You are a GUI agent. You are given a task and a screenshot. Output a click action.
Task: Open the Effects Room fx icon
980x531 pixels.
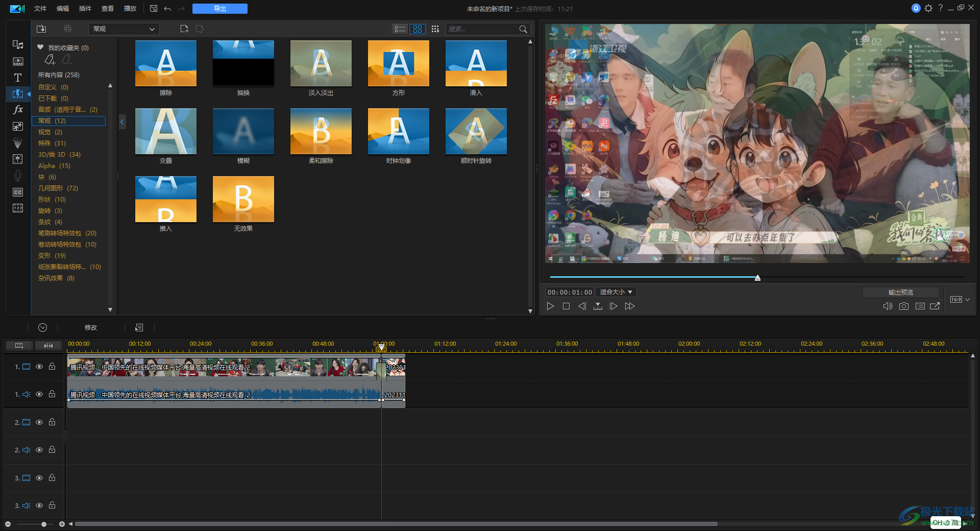coord(18,110)
